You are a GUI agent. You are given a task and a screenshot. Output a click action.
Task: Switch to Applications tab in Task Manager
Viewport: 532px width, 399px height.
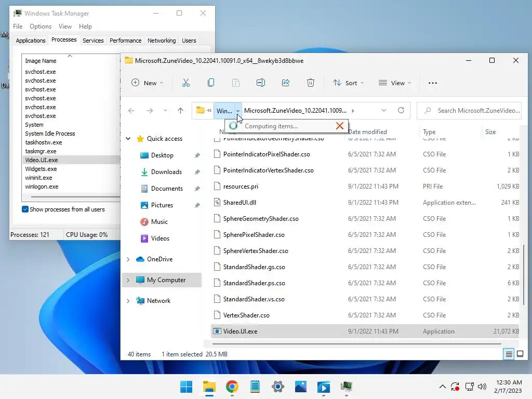31,41
